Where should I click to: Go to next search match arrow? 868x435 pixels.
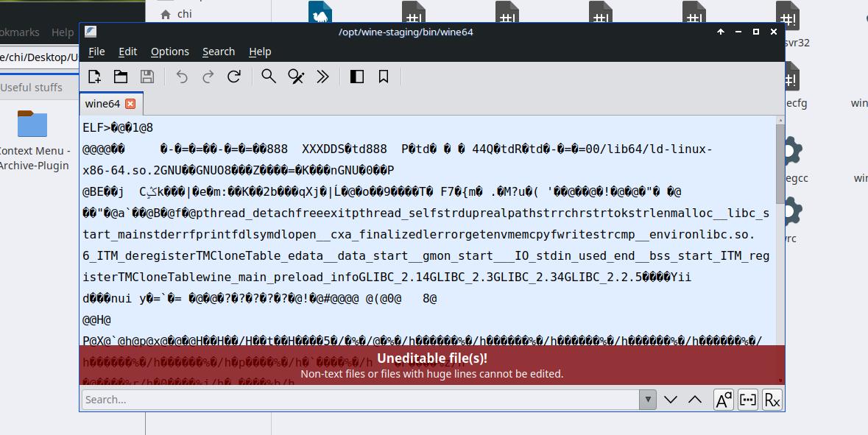pos(671,400)
